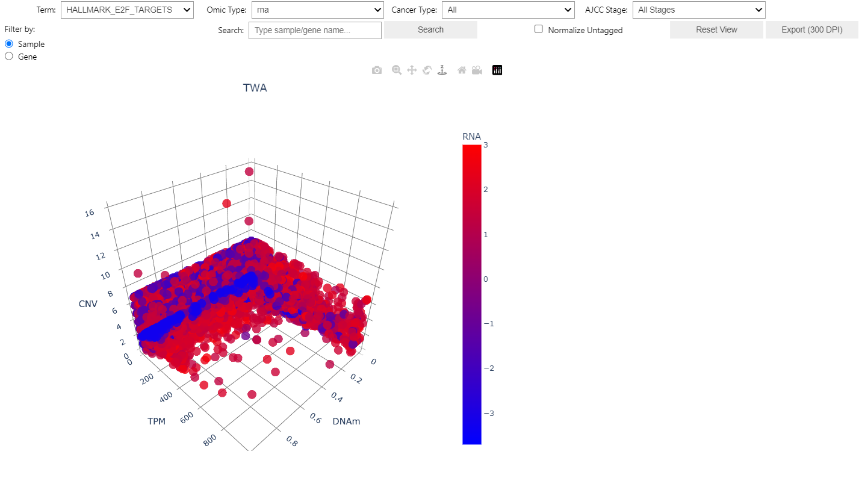Image resolution: width=868 pixels, height=478 pixels.
Task: Click the 'AJCC Stage:' label
Action: pyautogui.click(x=606, y=10)
